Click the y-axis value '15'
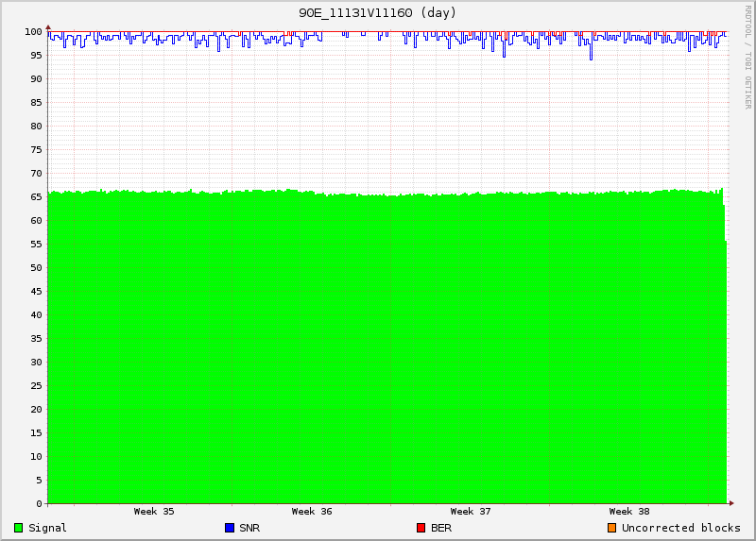This screenshot has width=756, height=541. pyautogui.click(x=36, y=433)
